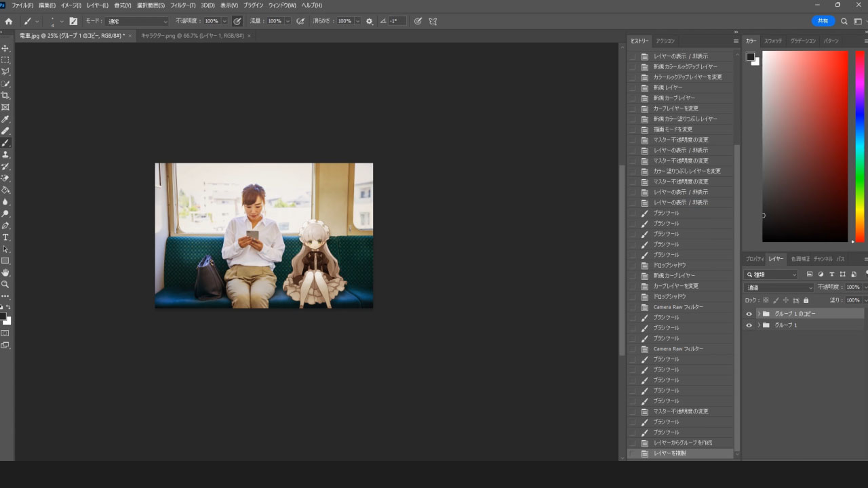868x488 pixels.
Task: Open the brush mode dropdown
Action: [137, 21]
